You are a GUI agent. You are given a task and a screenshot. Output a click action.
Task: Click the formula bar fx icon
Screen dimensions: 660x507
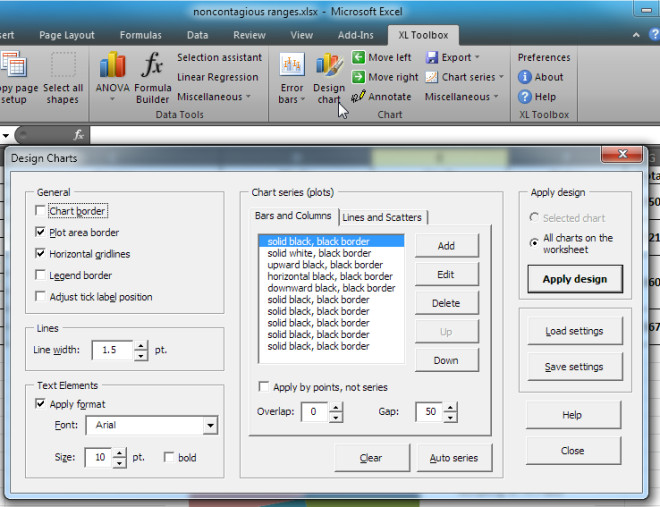78,135
